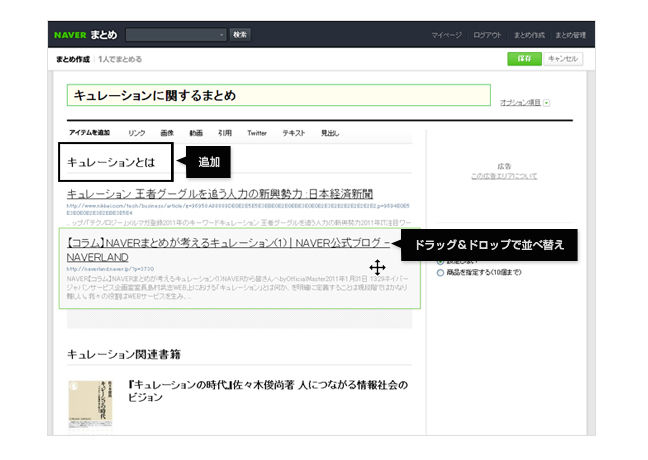Image resolution: width=648 pixels, height=460 pixels.
Task: Open まとめ作成 in the header
Action: [x=529, y=35]
